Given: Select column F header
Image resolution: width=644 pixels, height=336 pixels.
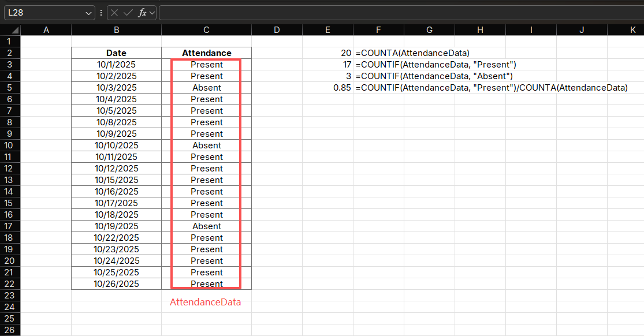Looking at the screenshot, I should pos(378,30).
